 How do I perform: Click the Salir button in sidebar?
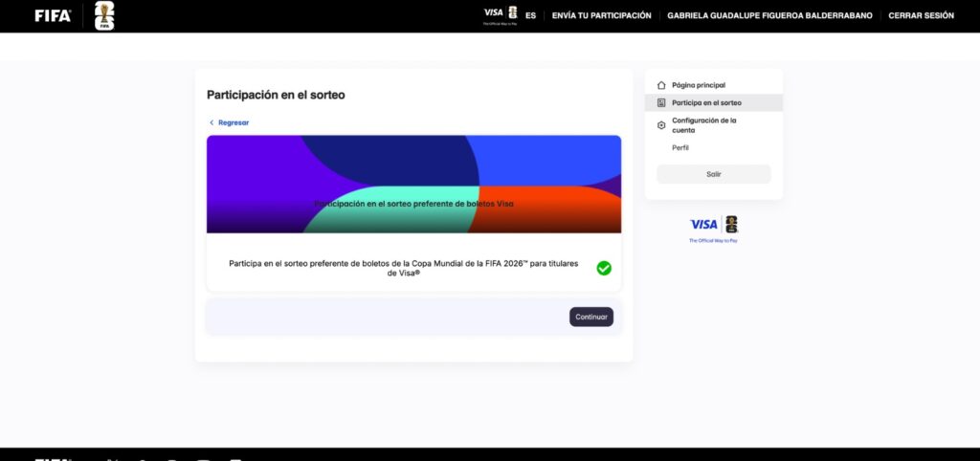714,174
